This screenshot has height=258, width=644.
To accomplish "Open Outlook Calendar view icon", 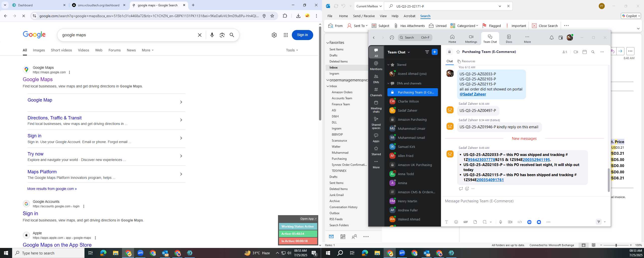I will (x=343, y=237).
